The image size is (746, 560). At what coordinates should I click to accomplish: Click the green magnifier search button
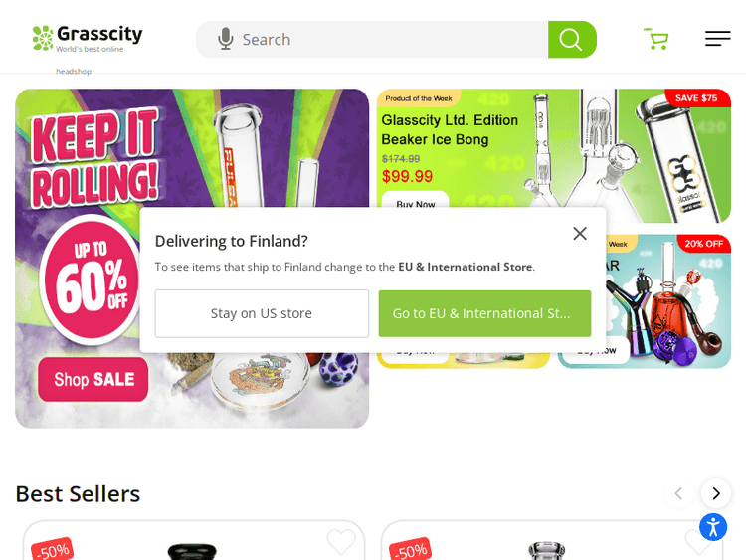(572, 40)
